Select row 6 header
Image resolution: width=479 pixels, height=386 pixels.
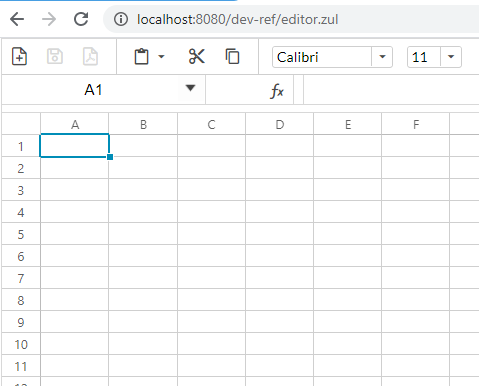point(21,256)
